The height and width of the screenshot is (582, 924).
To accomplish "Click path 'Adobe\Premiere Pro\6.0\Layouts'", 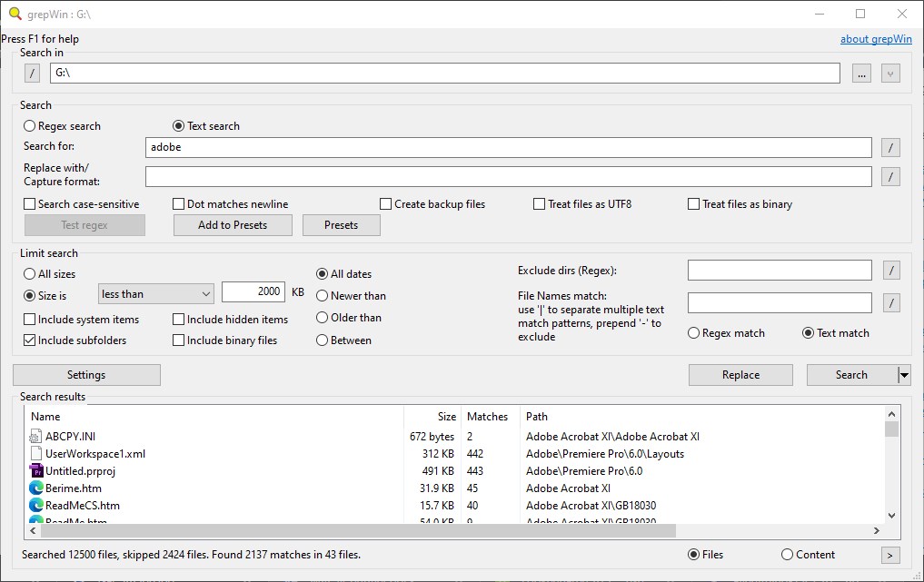I will tap(605, 454).
